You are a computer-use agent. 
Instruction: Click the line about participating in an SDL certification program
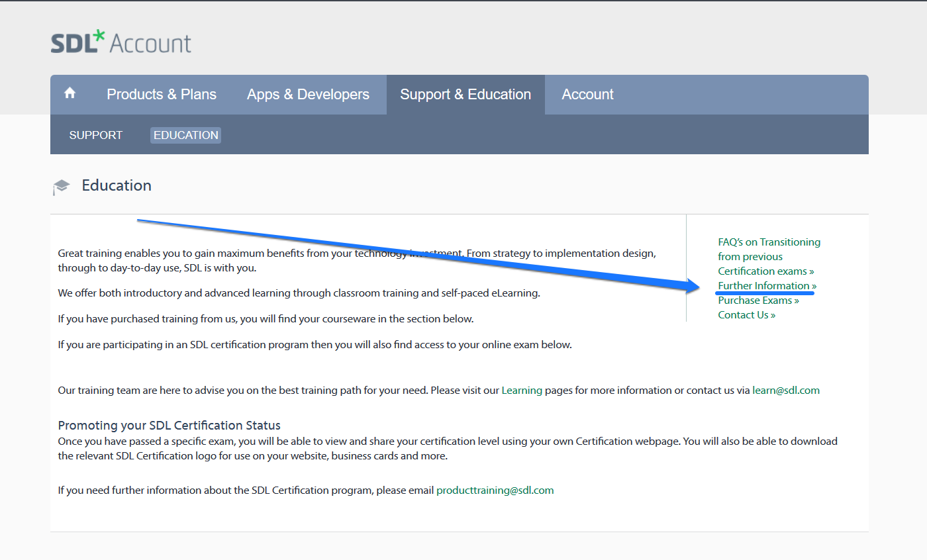tap(315, 344)
